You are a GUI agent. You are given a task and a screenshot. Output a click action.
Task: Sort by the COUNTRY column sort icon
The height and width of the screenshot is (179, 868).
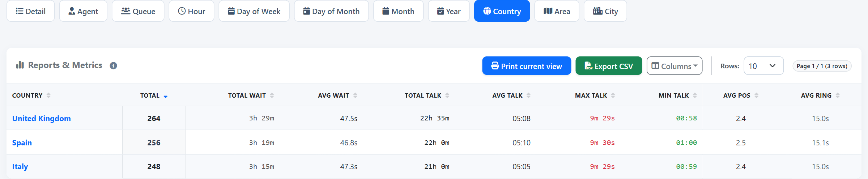point(48,95)
